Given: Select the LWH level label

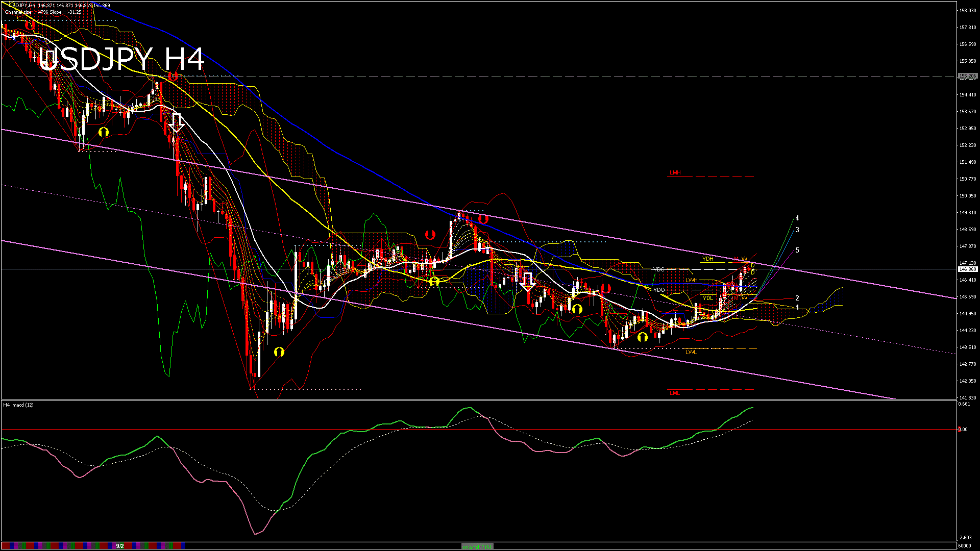Looking at the screenshot, I should tap(692, 281).
